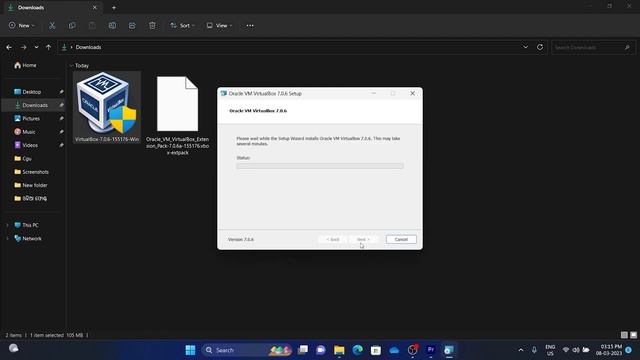
Task: Select the VirtualBox-7.0.6 installer file
Action: 107,107
